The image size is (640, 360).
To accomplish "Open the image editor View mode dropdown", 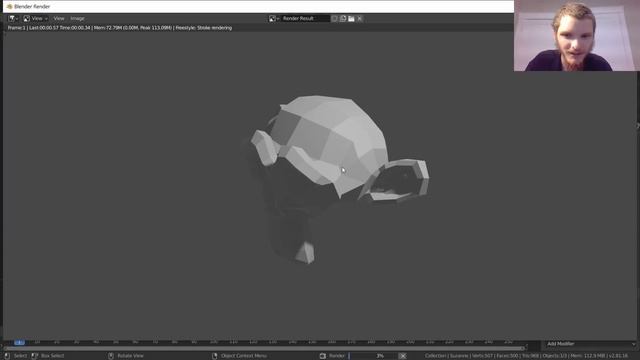I will point(36,18).
